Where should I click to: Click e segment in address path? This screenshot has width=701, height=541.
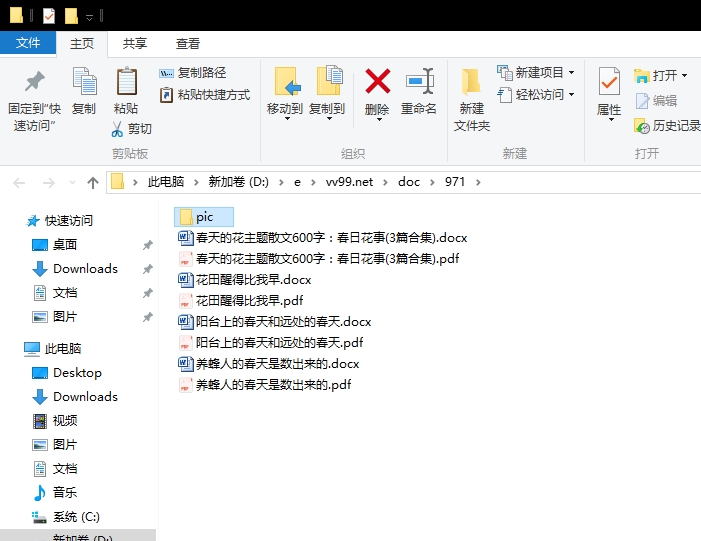coord(297,182)
